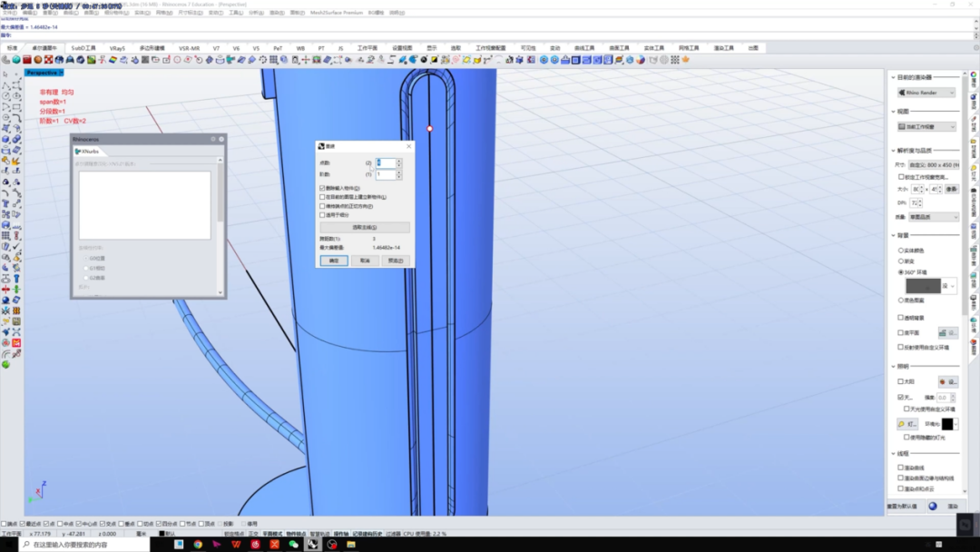Click the grid snap icon in toolbar
Image resolution: width=980 pixels, height=552 pixels.
[274, 60]
